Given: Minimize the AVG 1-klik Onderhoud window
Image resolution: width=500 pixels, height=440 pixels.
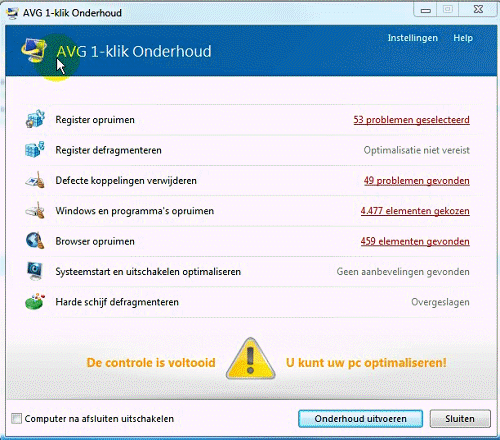Looking at the screenshot, I should 425,10.
